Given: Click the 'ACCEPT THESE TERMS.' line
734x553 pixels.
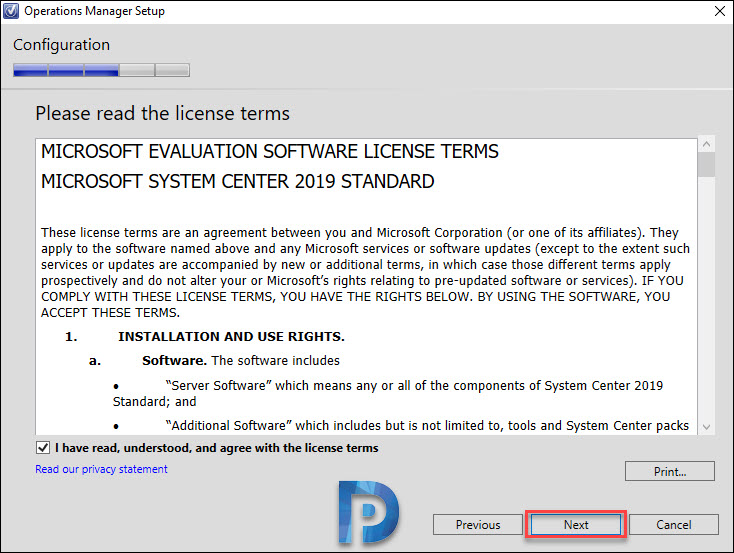Looking at the screenshot, I should click(x=110, y=313).
